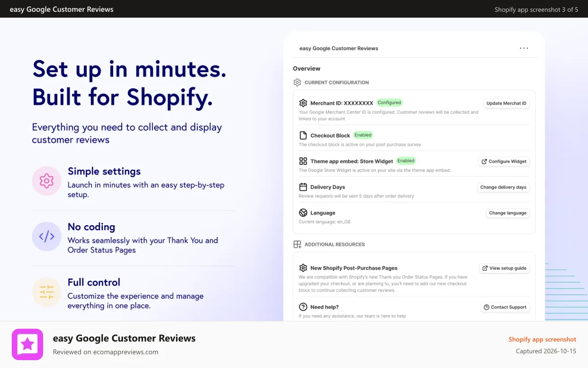Click Contact Support button
This screenshot has width=588, height=368.
coord(505,308)
